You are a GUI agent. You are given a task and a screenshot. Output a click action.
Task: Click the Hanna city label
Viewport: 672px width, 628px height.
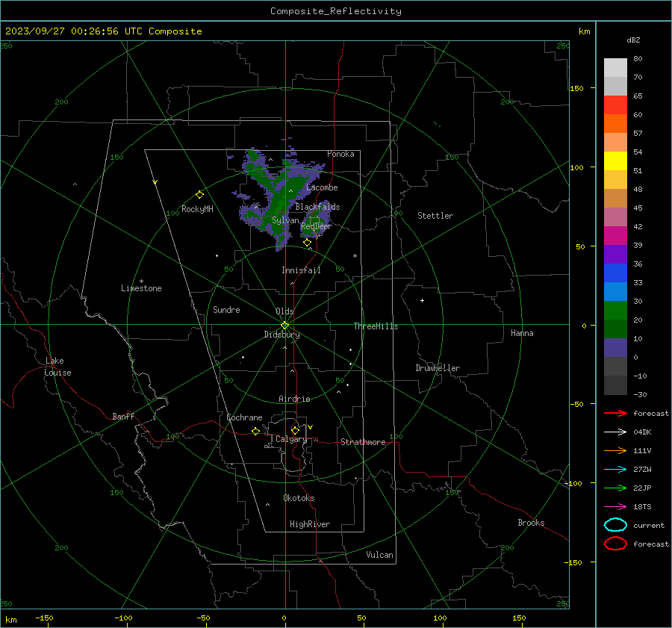pos(522,333)
